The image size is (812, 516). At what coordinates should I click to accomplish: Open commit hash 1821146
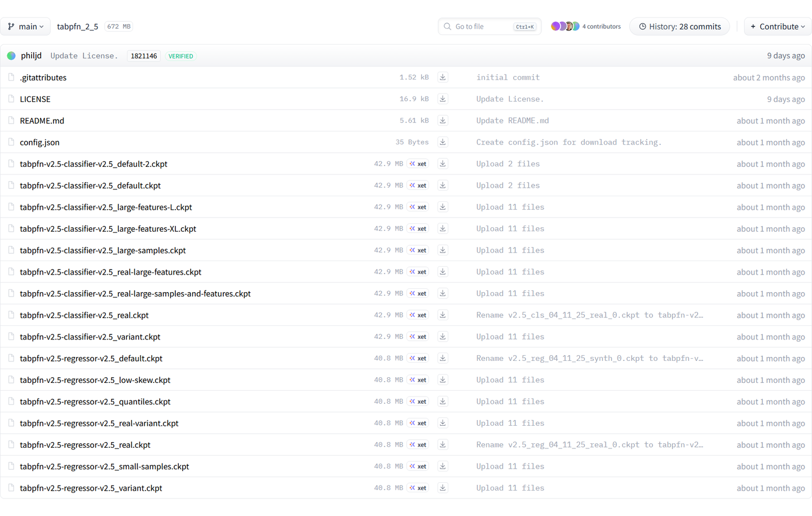point(144,56)
